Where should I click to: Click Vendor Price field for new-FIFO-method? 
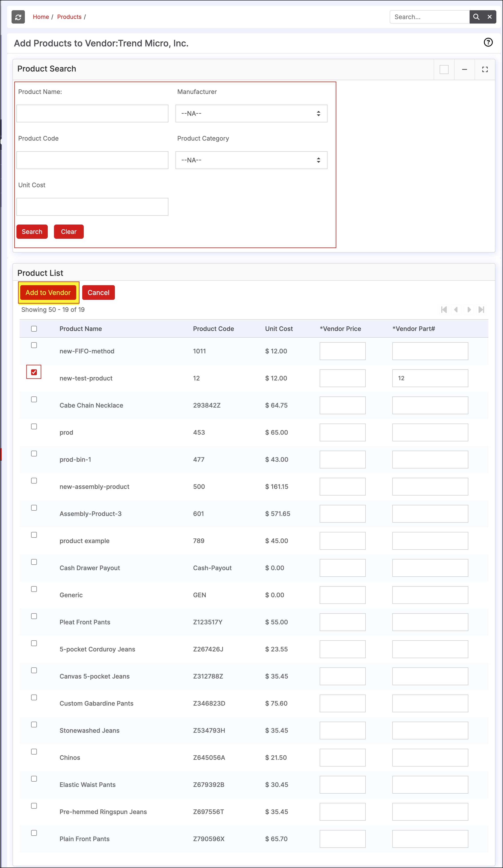[342, 351]
